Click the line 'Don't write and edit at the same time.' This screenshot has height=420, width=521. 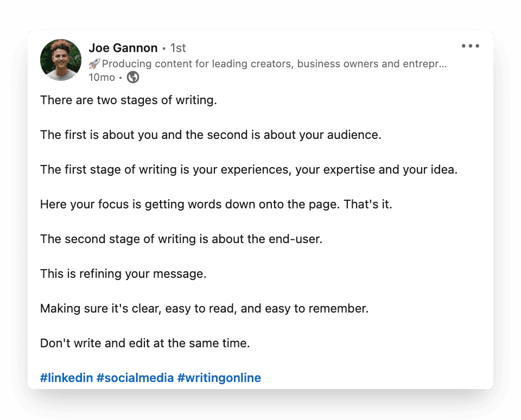pyautogui.click(x=145, y=343)
